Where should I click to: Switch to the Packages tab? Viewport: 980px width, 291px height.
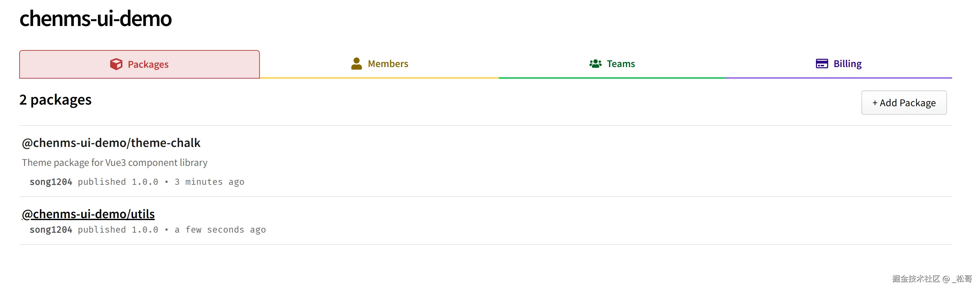(x=148, y=64)
